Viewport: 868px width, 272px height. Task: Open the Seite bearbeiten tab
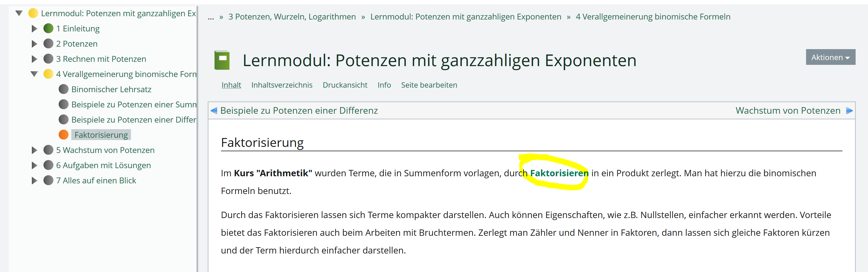click(429, 85)
